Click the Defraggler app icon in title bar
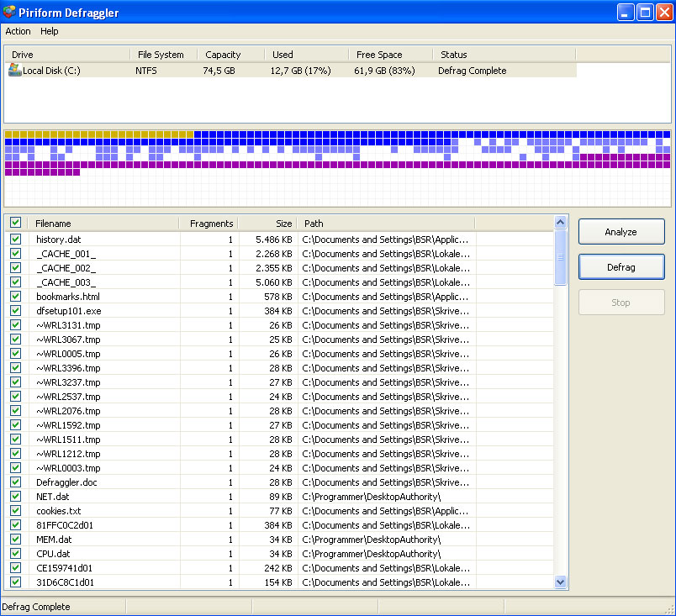The height and width of the screenshot is (616, 676). coord(11,12)
